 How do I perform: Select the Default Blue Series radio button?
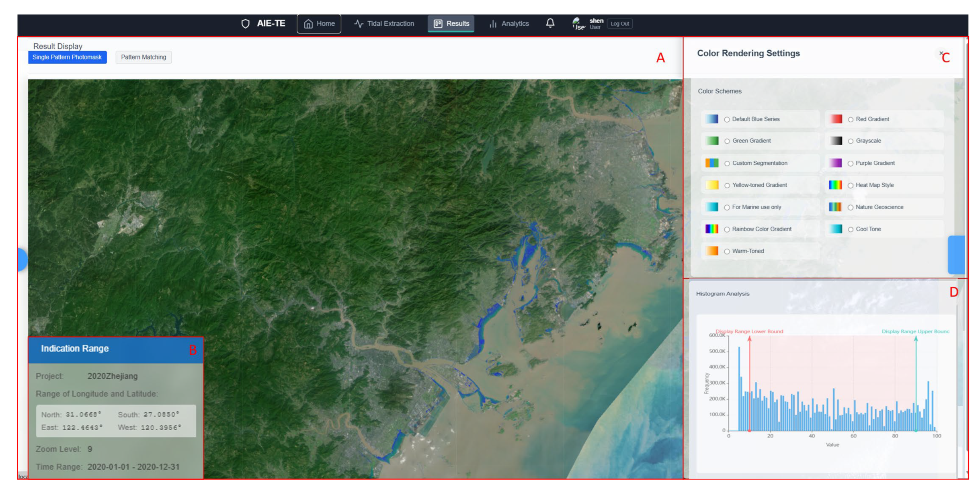point(726,119)
